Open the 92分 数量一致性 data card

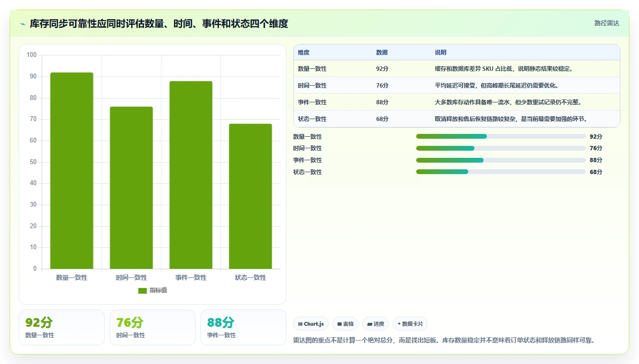[x=62, y=327]
